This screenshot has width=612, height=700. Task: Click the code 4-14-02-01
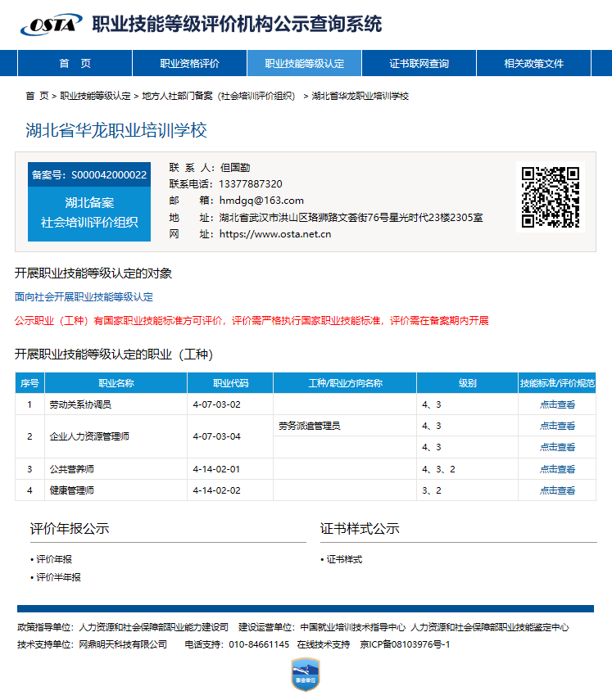click(216, 469)
